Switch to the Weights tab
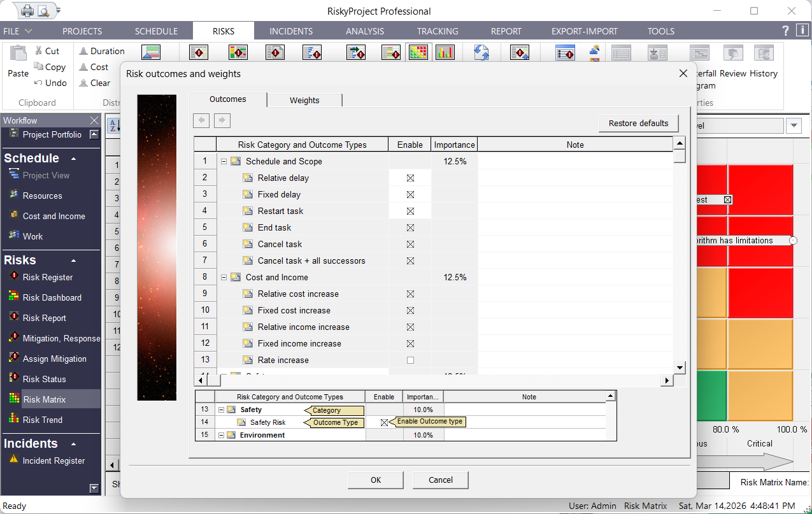Image resolution: width=812 pixels, height=514 pixels. click(304, 100)
